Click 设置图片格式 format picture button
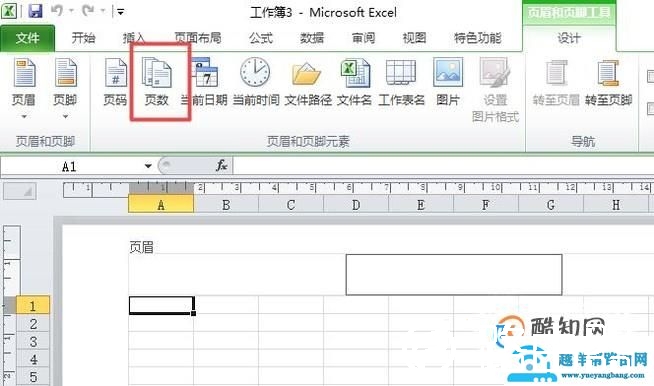 click(495, 90)
